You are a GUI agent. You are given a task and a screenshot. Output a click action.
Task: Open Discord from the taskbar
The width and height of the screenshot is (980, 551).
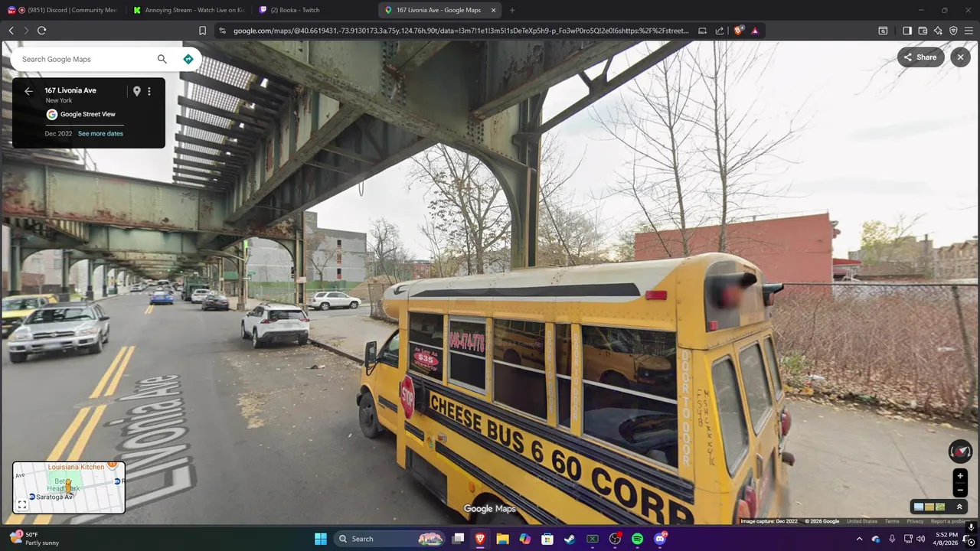(x=660, y=539)
